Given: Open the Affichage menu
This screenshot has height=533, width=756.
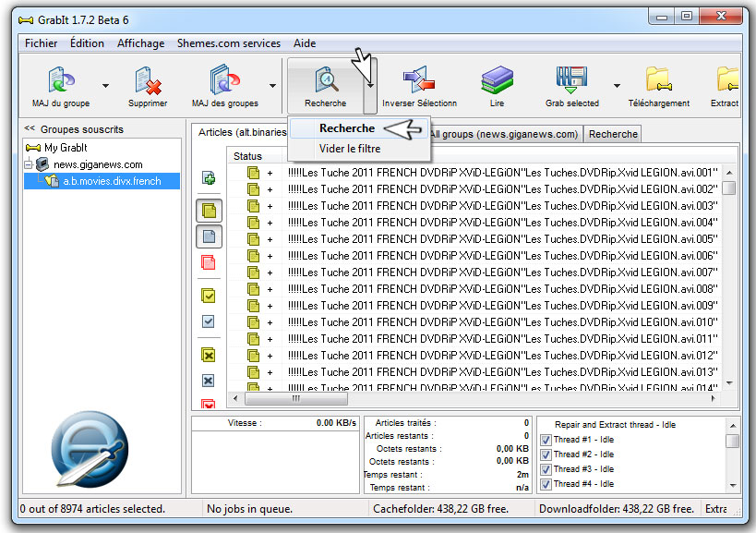Looking at the screenshot, I should click(141, 43).
